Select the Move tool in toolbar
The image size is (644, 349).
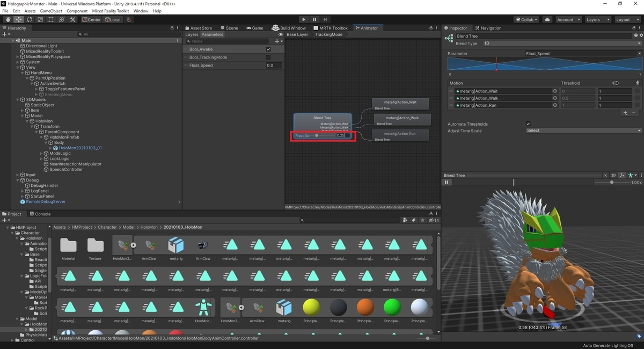[x=19, y=19]
